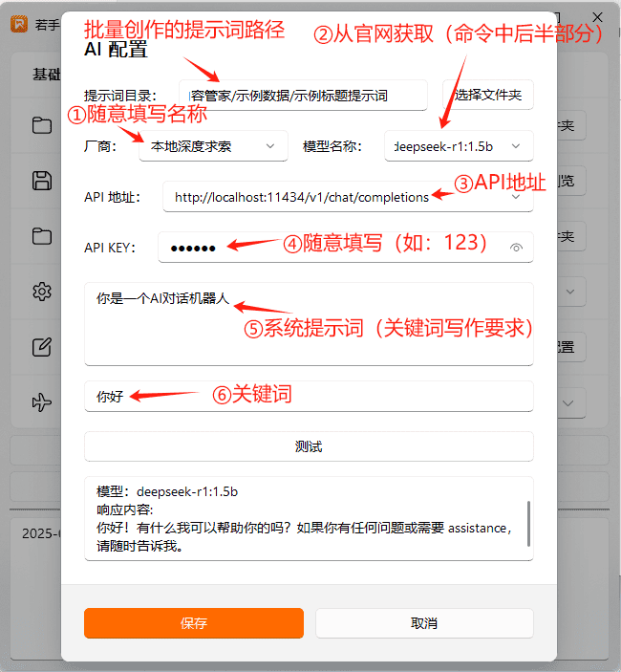Switch to the 基础 tab behind dialog
Screen dimensions: 621x672
43,75
